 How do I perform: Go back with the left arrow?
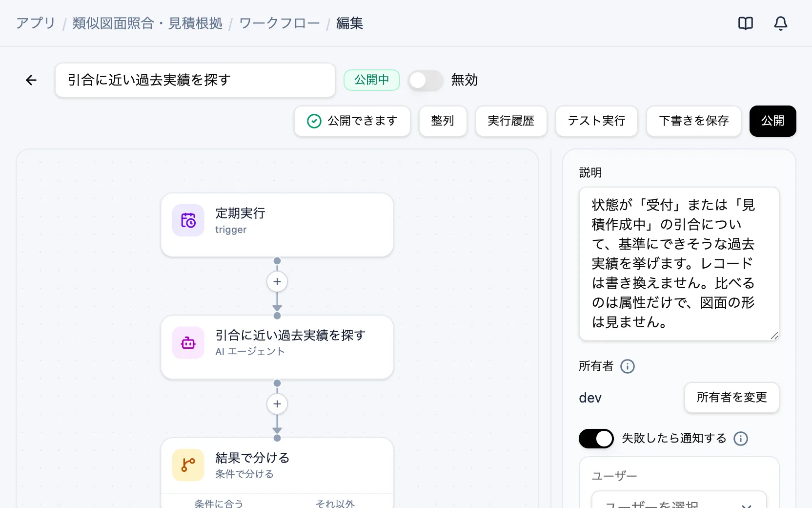click(x=31, y=80)
